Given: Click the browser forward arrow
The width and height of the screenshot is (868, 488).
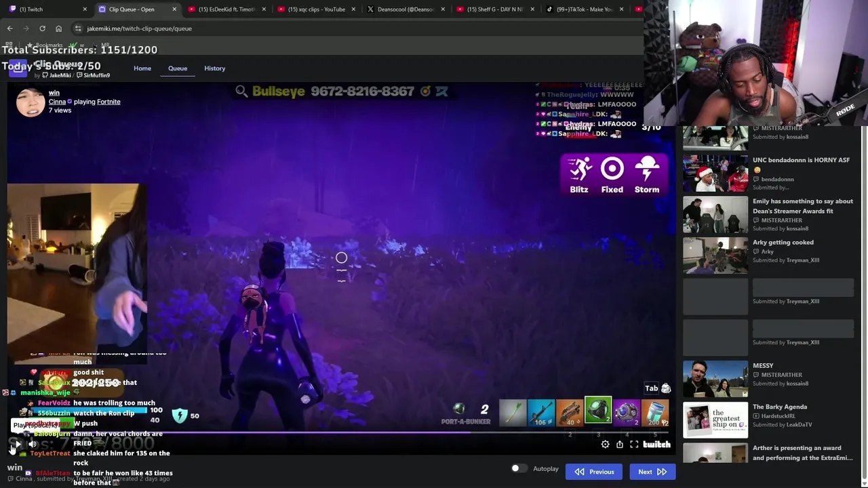Looking at the screenshot, I should pyautogui.click(x=26, y=28).
